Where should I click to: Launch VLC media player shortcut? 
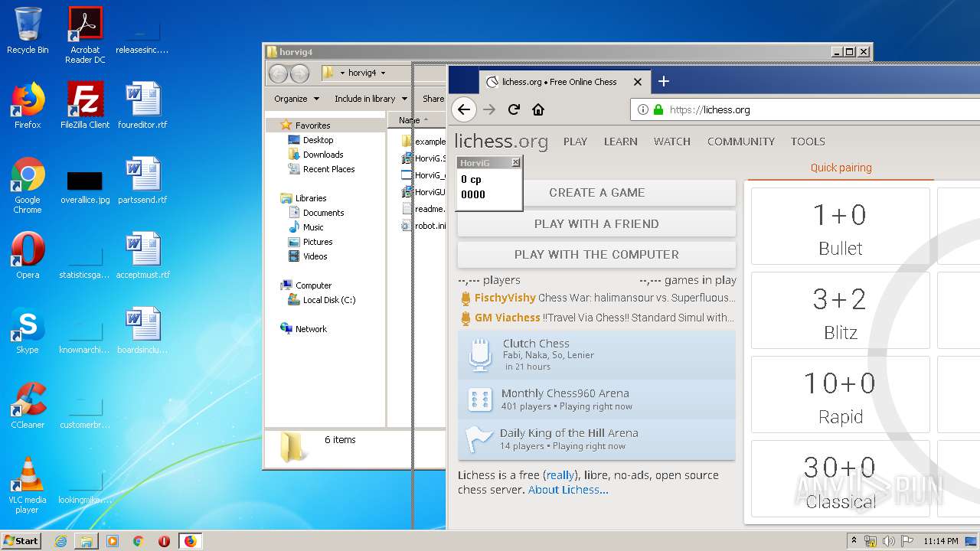28,485
